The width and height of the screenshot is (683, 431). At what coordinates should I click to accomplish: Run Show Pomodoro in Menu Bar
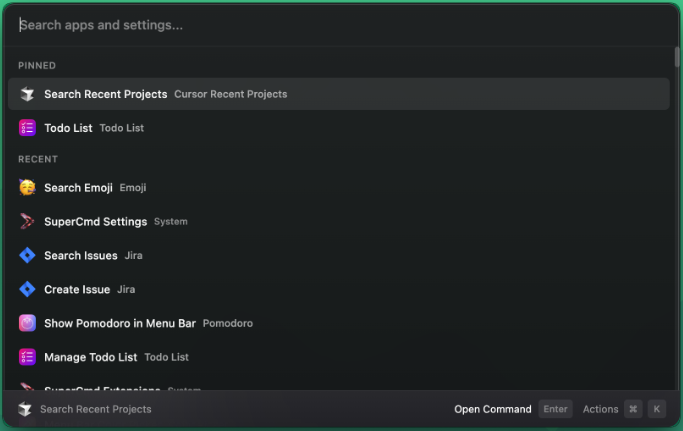(x=120, y=324)
